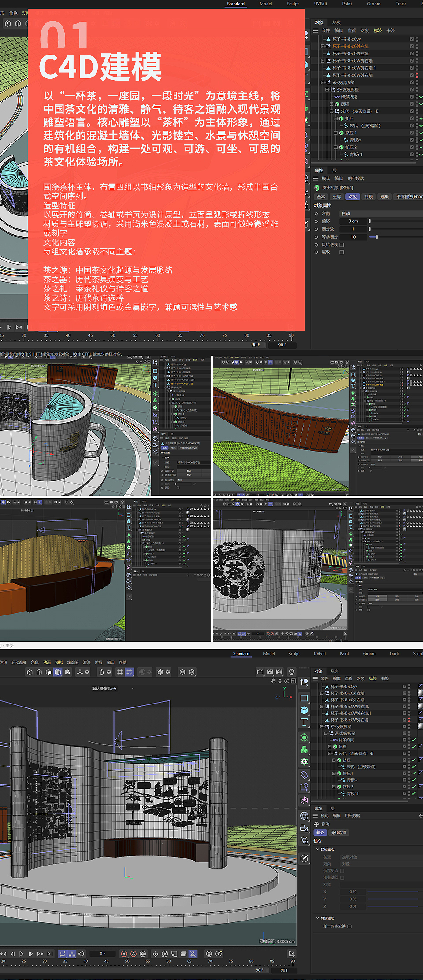The width and height of the screenshot is (423, 980).
Task: Click the globe scene icon in the side palette
Action: click(x=304, y=815)
